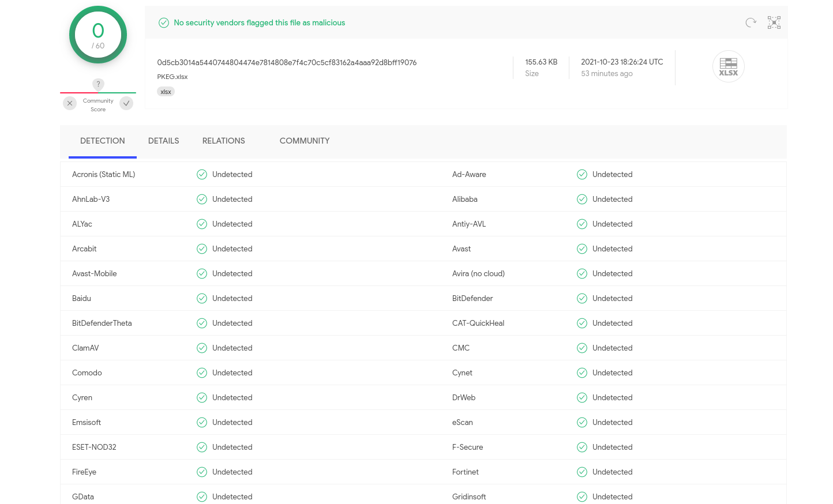The image size is (833, 504).
Task: Click the PKEG.xlsx file name
Action: coord(172,77)
